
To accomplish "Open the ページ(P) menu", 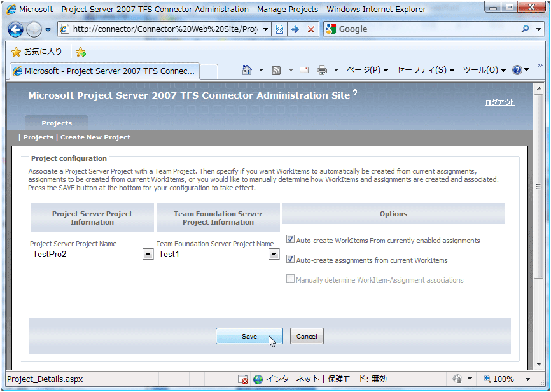I will click(x=367, y=70).
